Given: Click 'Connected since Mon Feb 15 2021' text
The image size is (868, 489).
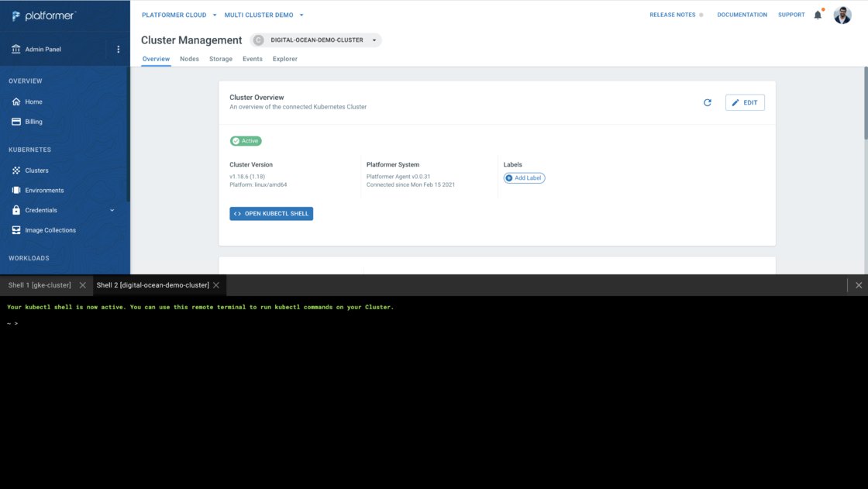Looking at the screenshot, I should [x=411, y=185].
